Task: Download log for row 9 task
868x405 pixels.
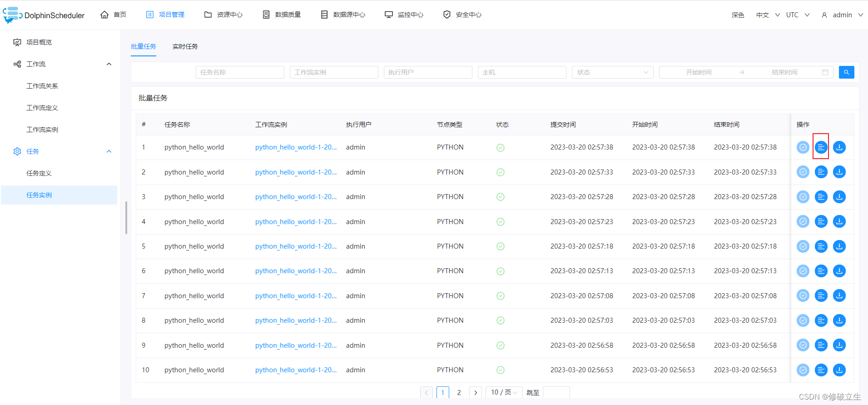Action: 839,345
